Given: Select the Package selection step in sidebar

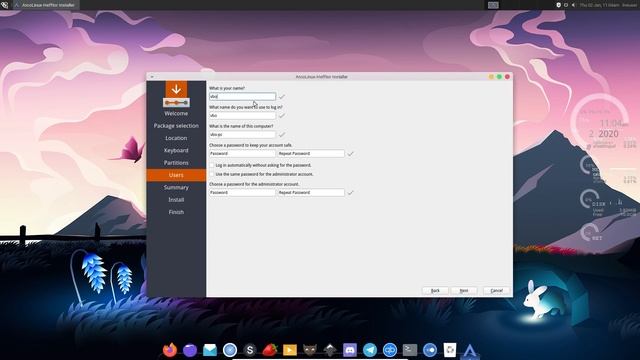Looking at the screenshot, I should (176, 126).
